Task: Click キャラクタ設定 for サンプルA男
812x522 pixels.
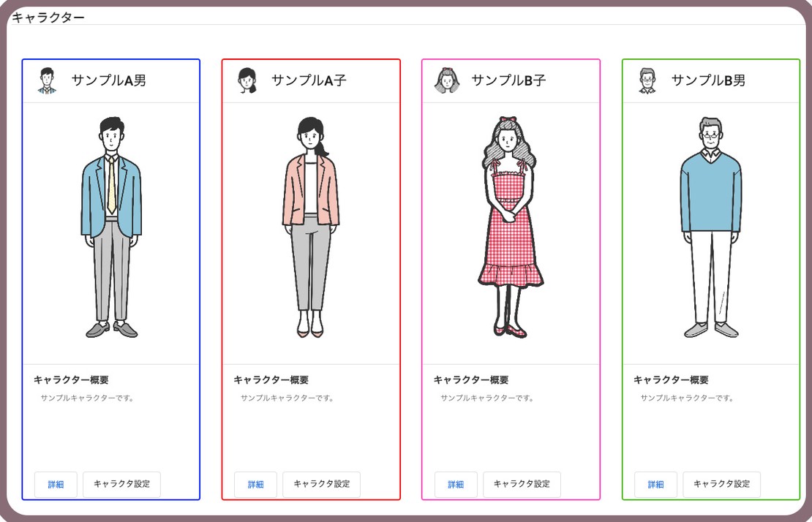Action: click(x=121, y=485)
